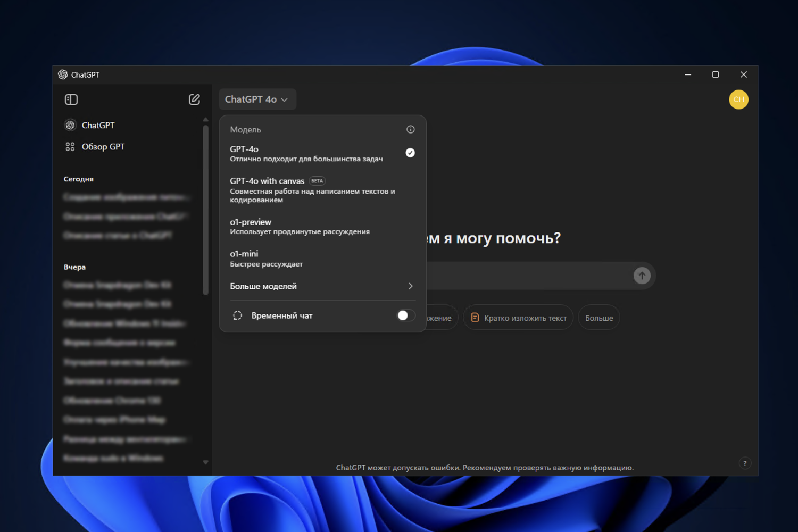Click the sidebar scrollbar thumb

click(205, 210)
